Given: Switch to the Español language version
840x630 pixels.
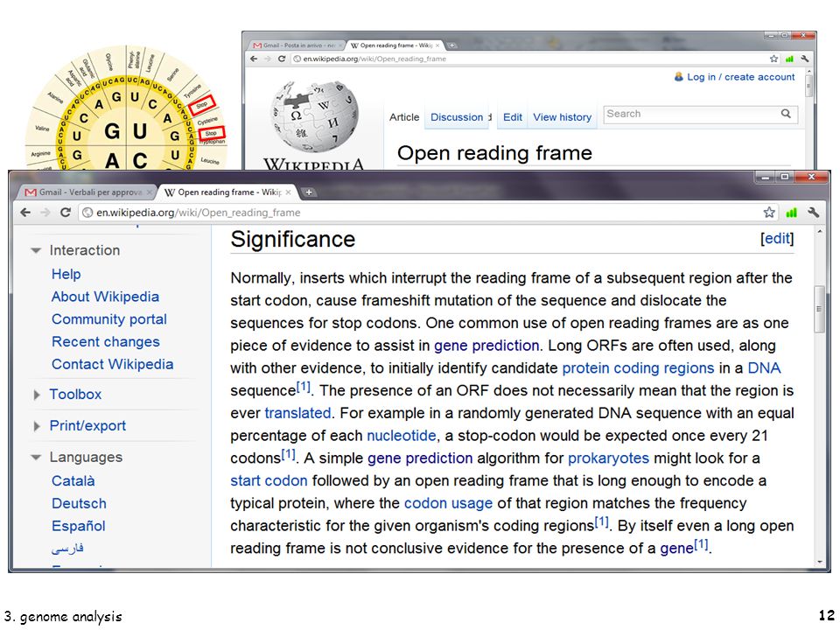Looking at the screenshot, I should pos(78,526).
